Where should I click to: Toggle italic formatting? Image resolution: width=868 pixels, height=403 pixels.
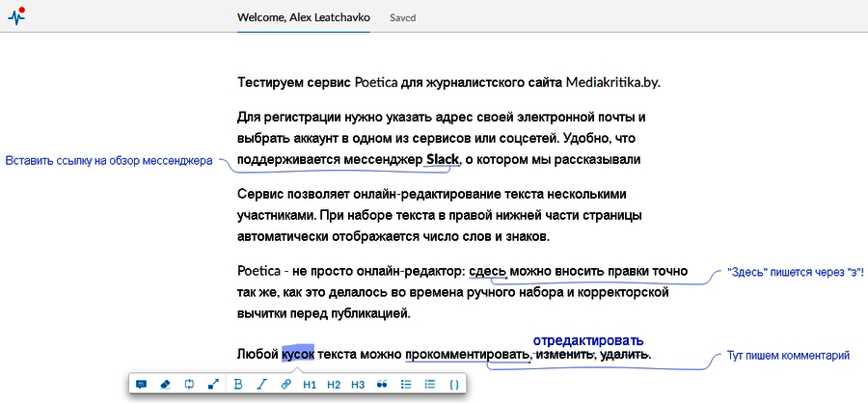coord(262,384)
